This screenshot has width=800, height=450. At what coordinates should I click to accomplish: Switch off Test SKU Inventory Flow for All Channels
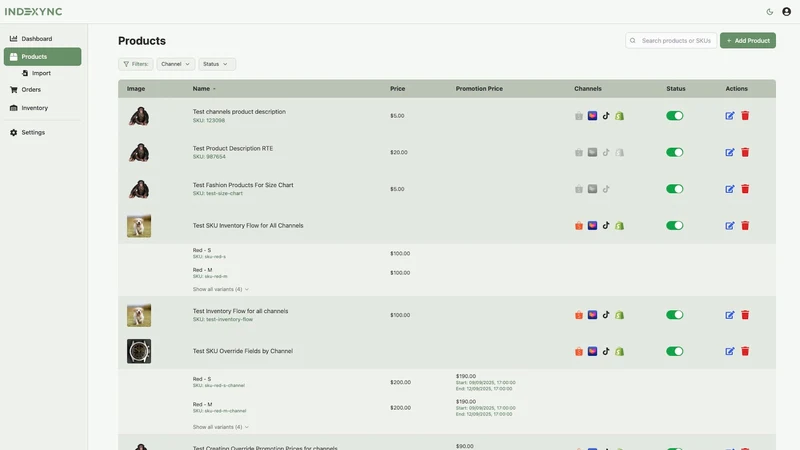[x=674, y=226]
